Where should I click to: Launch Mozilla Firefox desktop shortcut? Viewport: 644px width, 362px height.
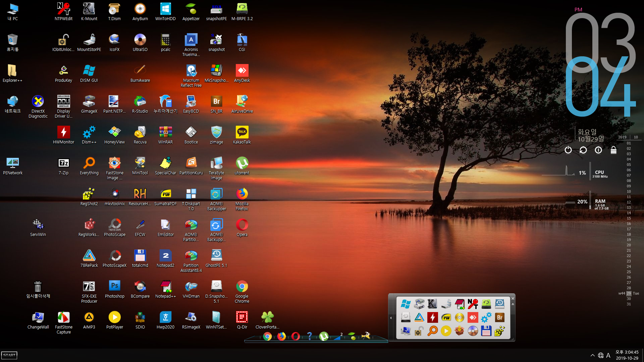pos(242,199)
